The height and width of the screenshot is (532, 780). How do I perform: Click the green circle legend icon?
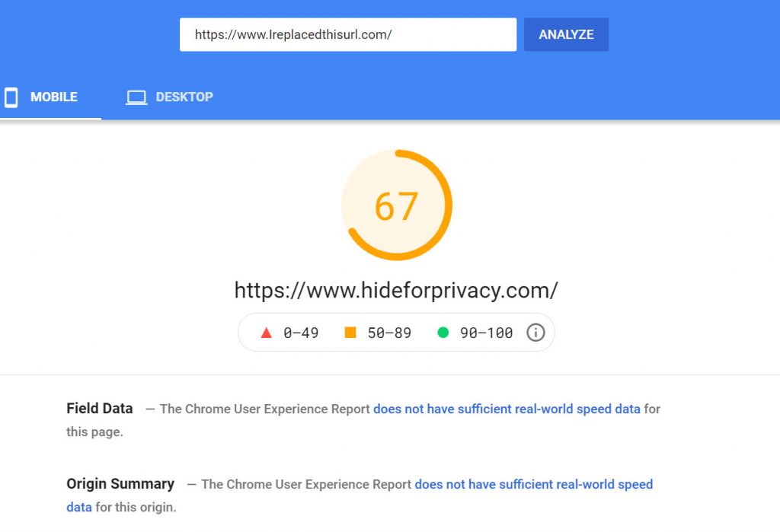(x=443, y=333)
